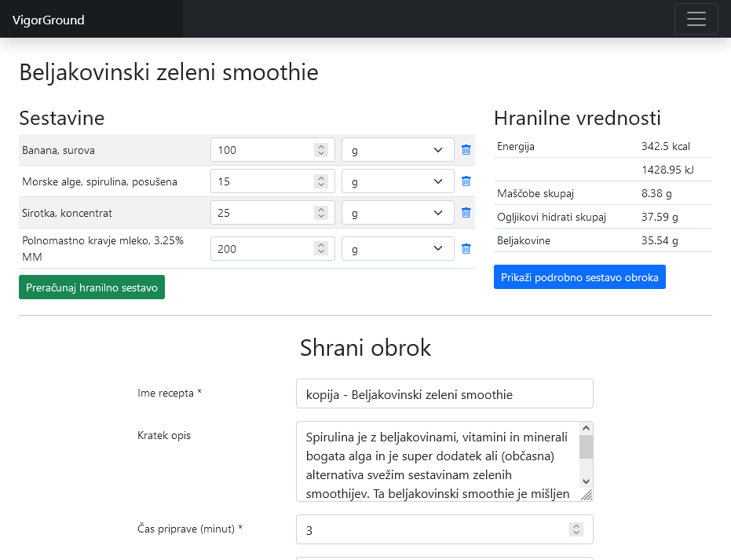Click Prikaži podrobno sestavo obroka button
Image resolution: width=731 pixels, height=560 pixels.
click(579, 277)
